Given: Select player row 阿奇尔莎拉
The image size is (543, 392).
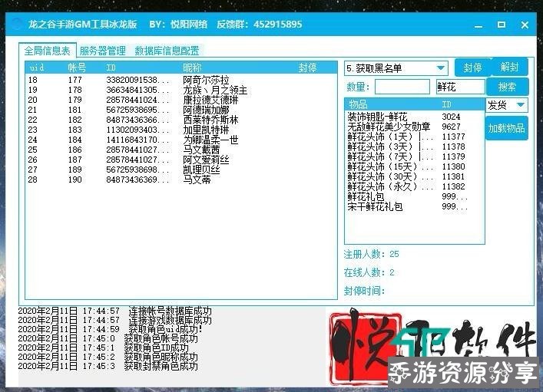Looking at the screenshot, I should point(206,80).
